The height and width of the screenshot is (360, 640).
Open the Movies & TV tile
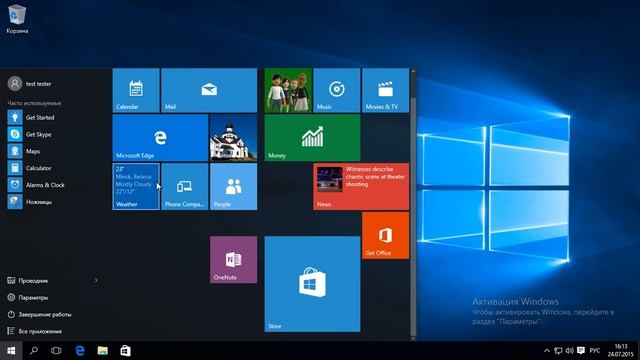[386, 90]
